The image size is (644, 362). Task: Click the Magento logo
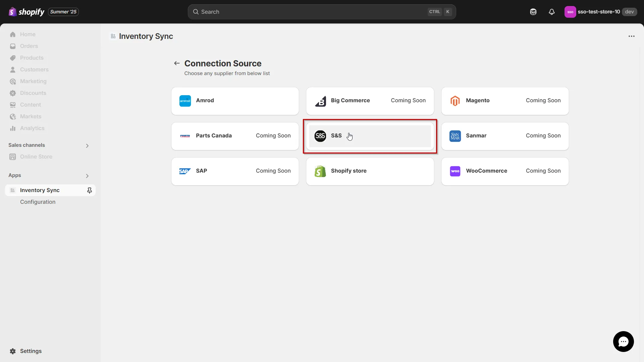pyautogui.click(x=455, y=101)
